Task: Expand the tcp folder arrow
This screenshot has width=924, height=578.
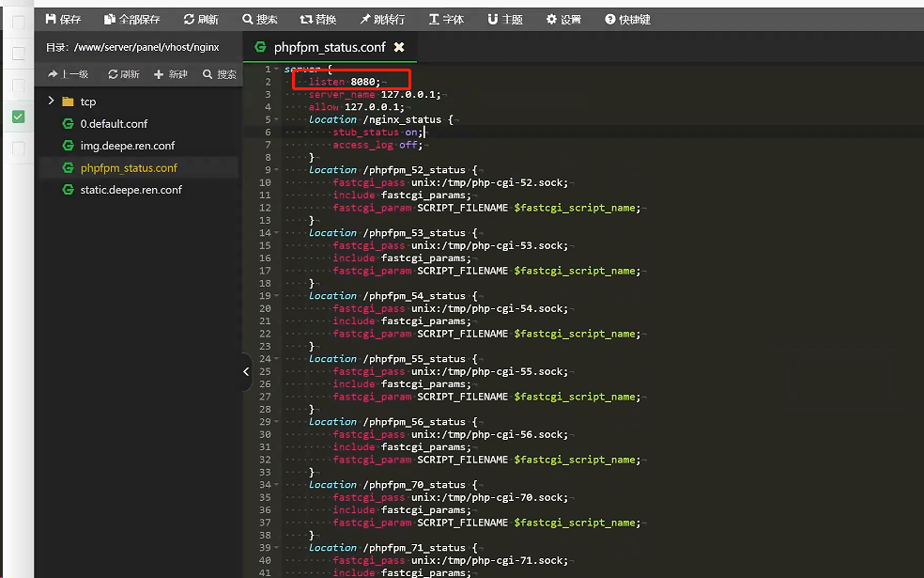Action: click(52, 101)
